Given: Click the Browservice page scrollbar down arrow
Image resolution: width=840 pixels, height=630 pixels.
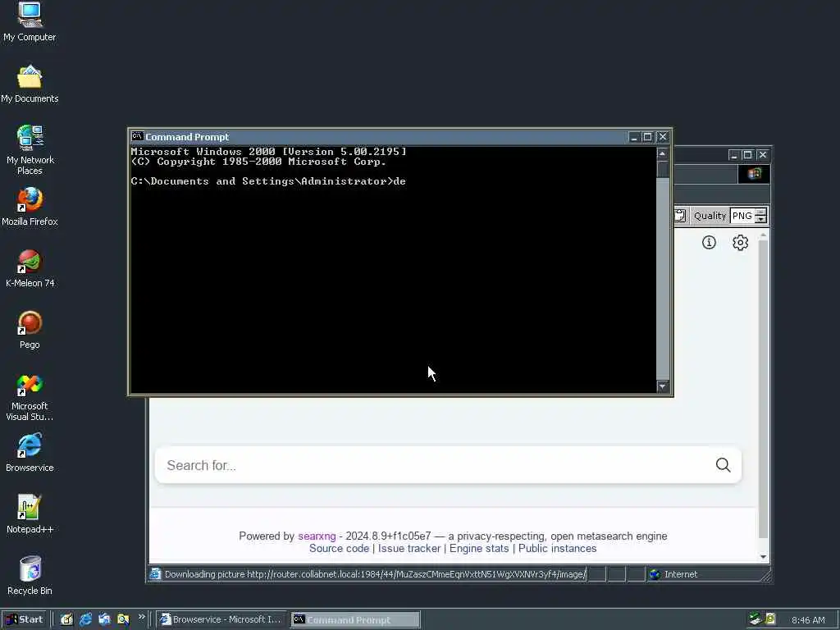Looking at the screenshot, I should point(764,557).
